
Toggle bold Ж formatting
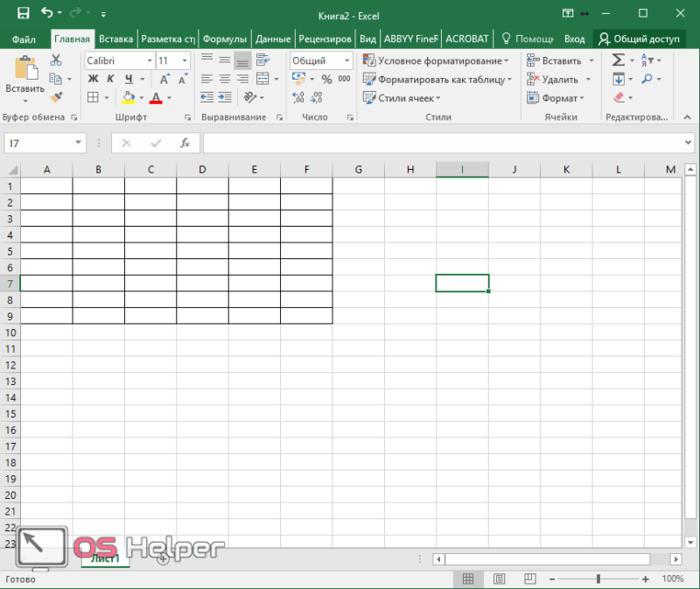94,79
